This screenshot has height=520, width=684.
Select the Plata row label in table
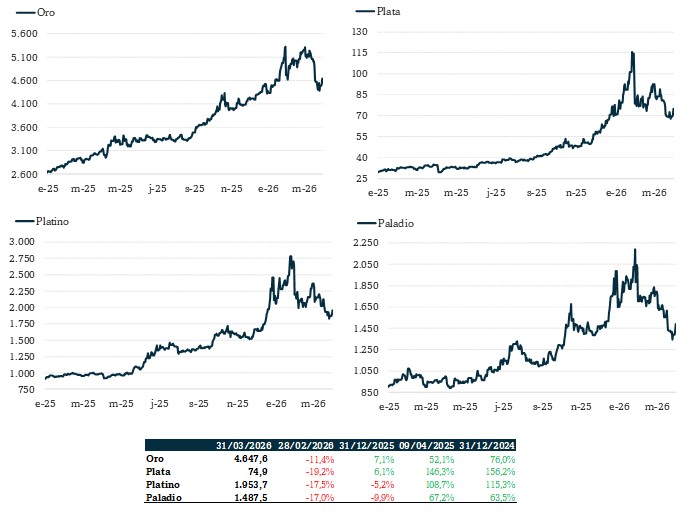[x=157, y=471]
